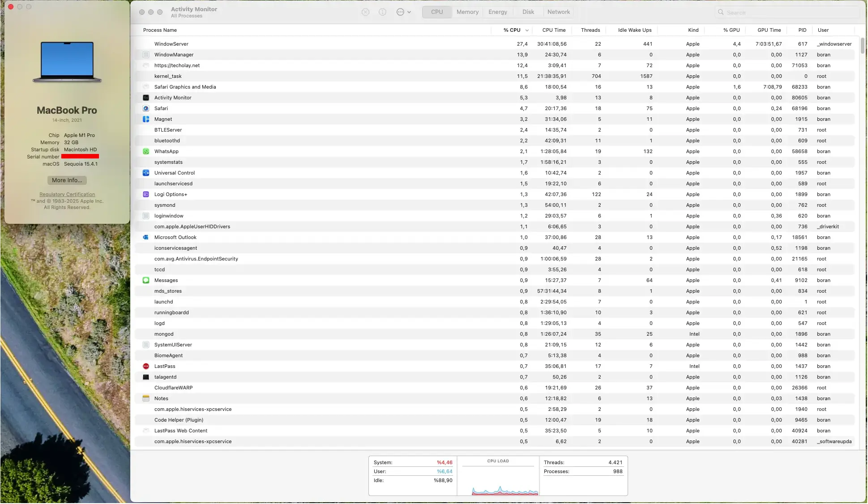Click the Safari compass icon in the list

tap(146, 108)
